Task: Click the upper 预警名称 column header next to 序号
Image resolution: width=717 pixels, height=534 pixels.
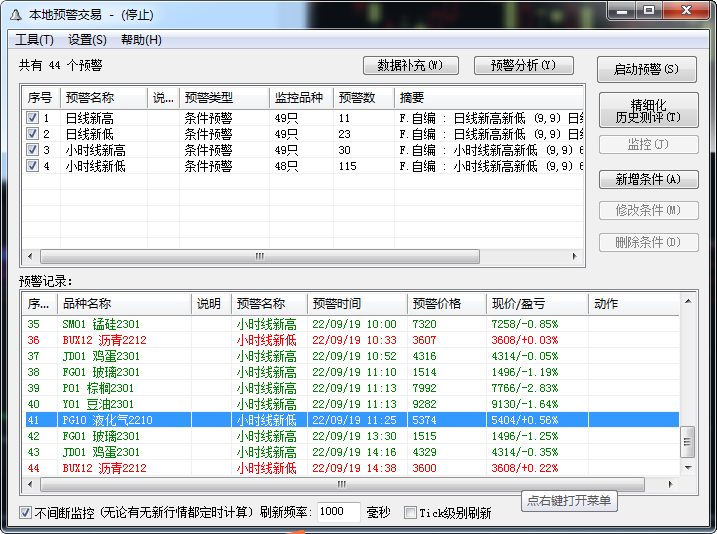Action: click(104, 97)
